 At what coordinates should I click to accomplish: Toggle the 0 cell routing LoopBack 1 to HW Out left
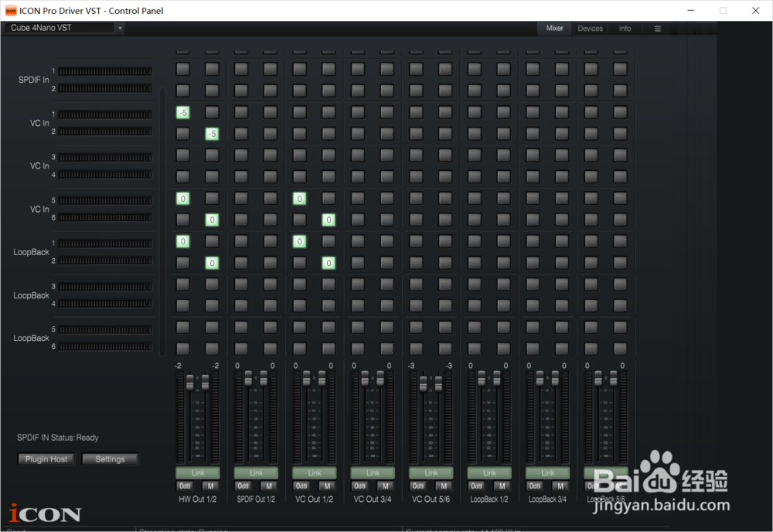[x=183, y=241]
